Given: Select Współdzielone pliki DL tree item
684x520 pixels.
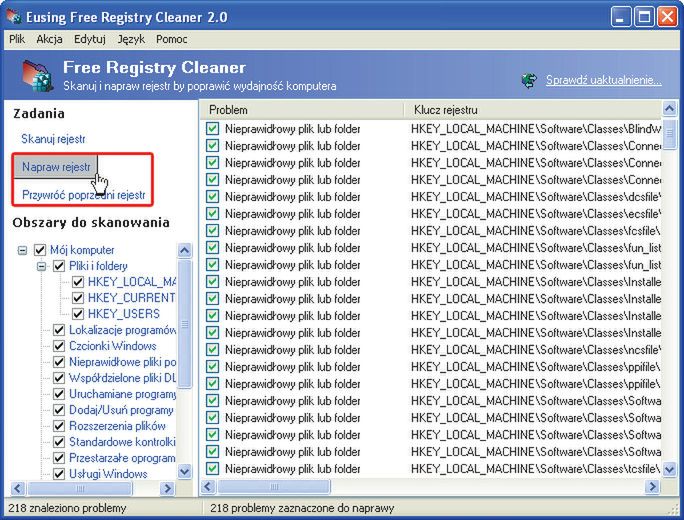Looking at the screenshot, I should tap(123, 378).
